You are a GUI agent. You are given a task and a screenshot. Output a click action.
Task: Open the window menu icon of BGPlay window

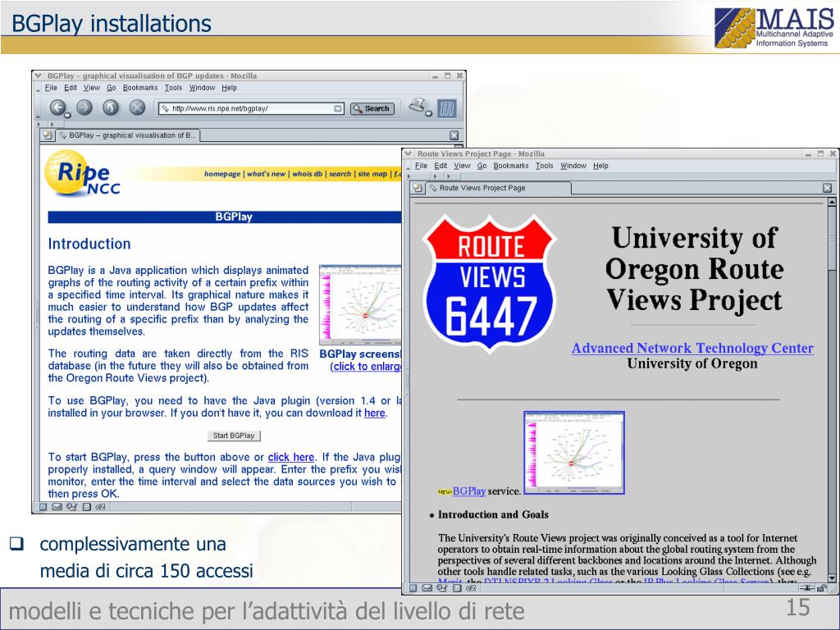pos(38,76)
